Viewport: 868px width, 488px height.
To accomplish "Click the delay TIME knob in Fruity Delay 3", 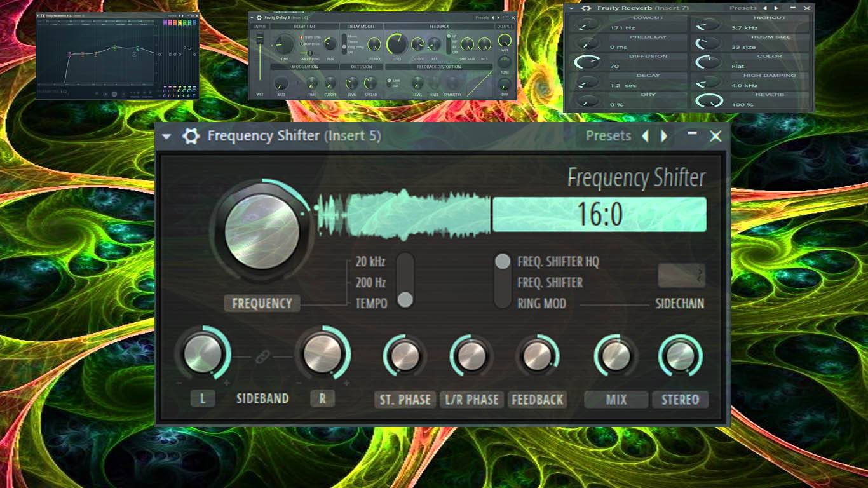I will tap(284, 44).
